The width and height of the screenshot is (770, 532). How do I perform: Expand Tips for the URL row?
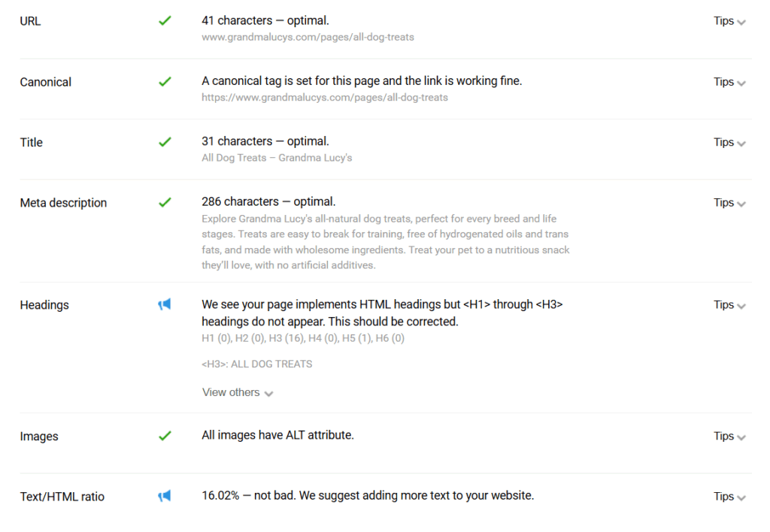729,21
